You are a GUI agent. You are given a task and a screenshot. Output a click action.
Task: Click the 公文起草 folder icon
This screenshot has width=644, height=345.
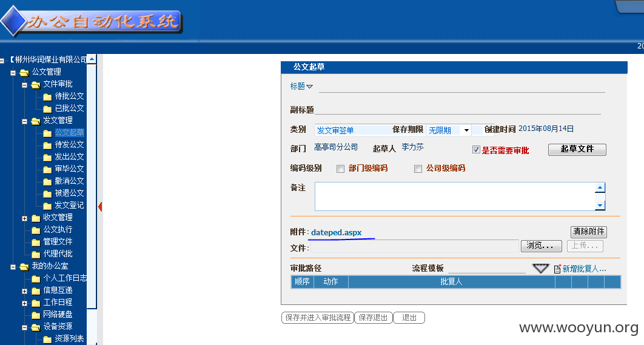click(x=47, y=133)
